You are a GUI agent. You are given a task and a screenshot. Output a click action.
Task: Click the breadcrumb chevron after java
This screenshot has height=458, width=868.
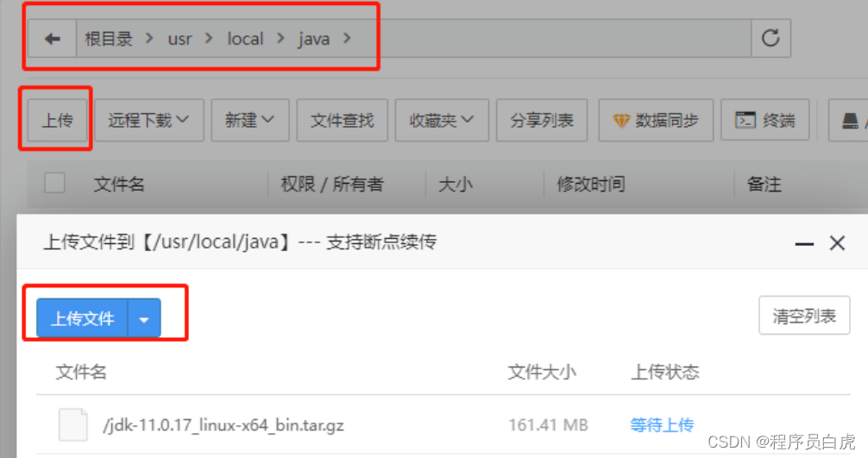click(347, 38)
